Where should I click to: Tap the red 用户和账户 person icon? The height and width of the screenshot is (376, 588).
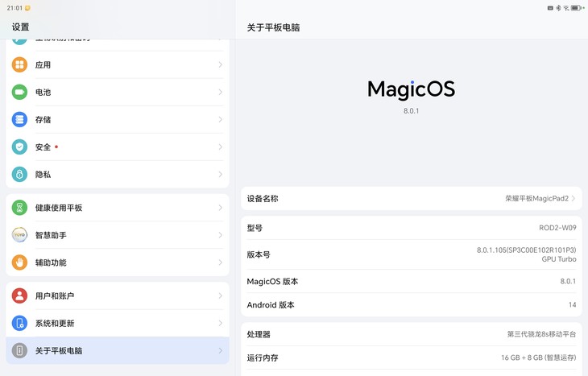19,295
